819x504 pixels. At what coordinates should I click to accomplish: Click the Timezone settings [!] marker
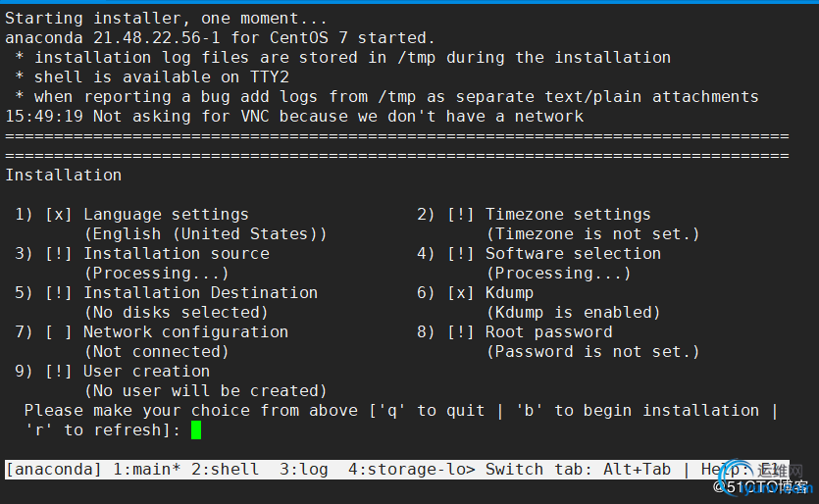click(x=460, y=215)
